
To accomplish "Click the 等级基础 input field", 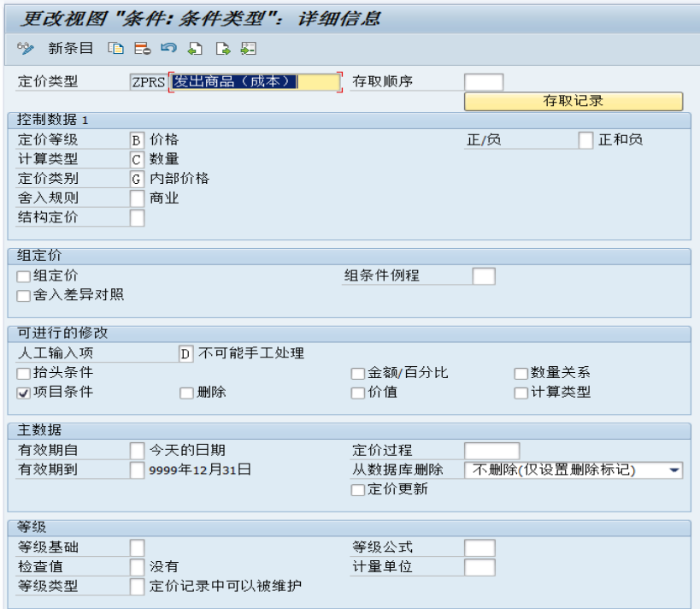I will [x=137, y=547].
